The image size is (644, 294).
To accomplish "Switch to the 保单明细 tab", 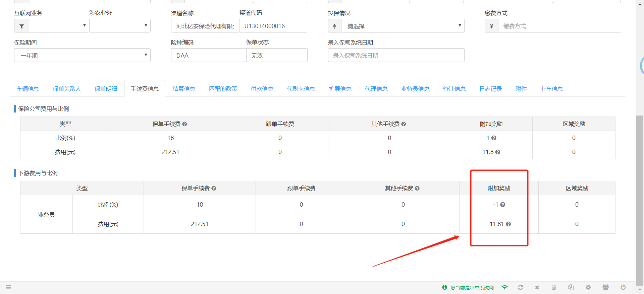I will (x=106, y=89).
